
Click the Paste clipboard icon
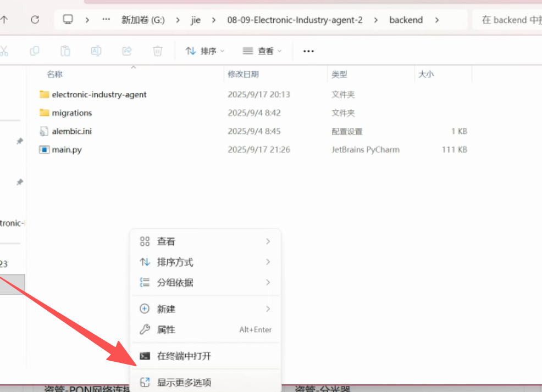(x=65, y=51)
